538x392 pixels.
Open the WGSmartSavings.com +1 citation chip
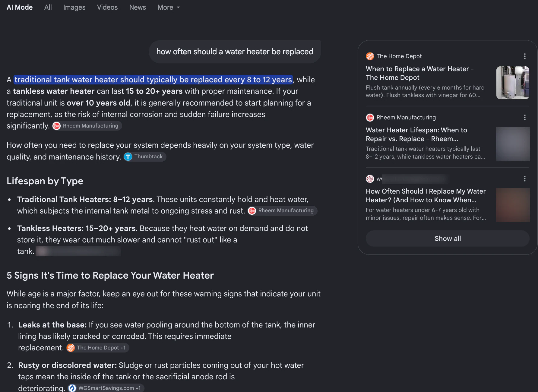coord(106,388)
